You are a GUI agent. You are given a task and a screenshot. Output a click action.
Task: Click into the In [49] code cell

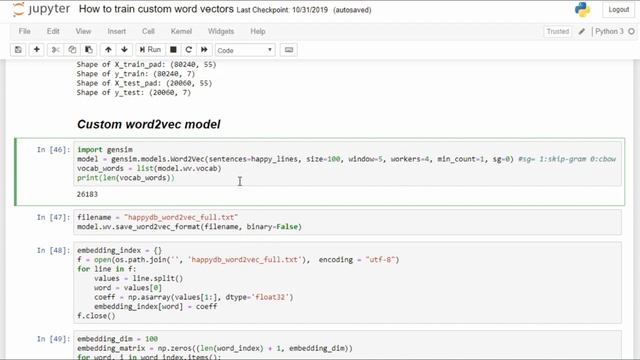pos(348,345)
